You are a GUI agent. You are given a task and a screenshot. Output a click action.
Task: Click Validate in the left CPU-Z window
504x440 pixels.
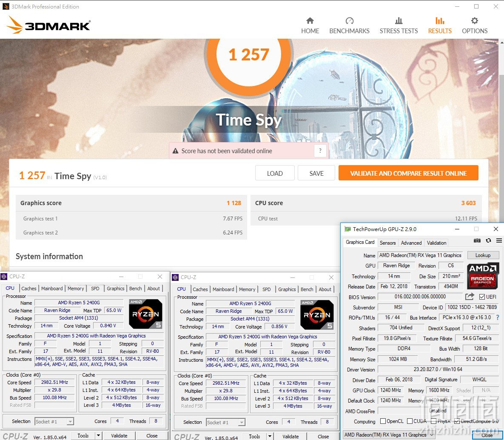tap(119, 435)
